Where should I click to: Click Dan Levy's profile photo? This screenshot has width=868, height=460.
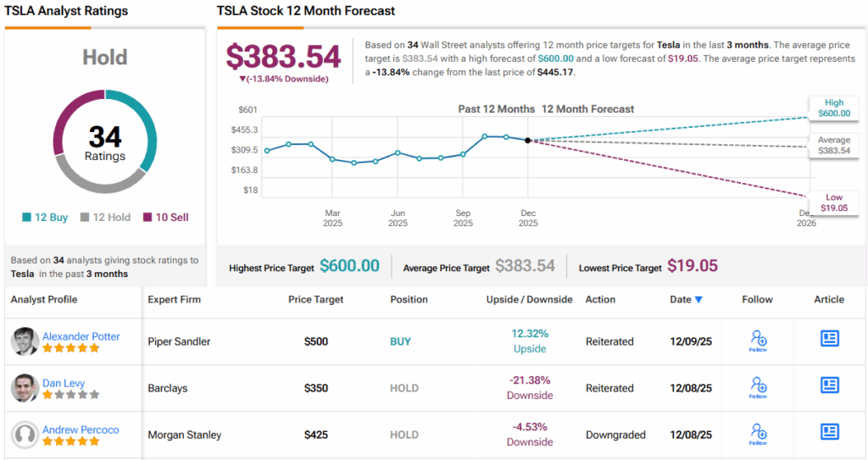tap(25, 388)
